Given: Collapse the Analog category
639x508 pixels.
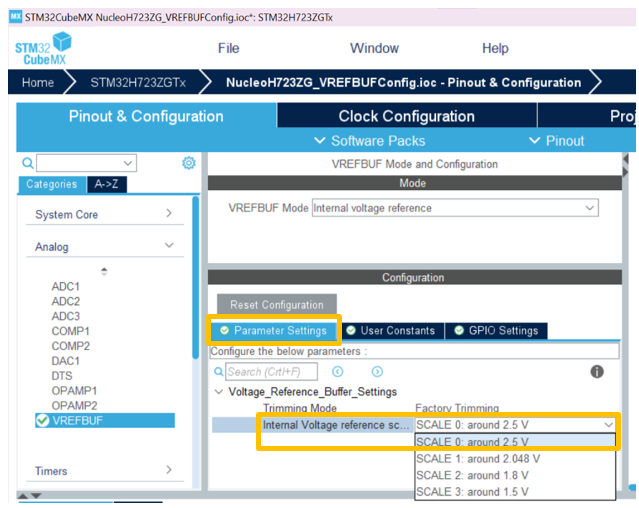Looking at the screenshot, I should click(x=104, y=246).
